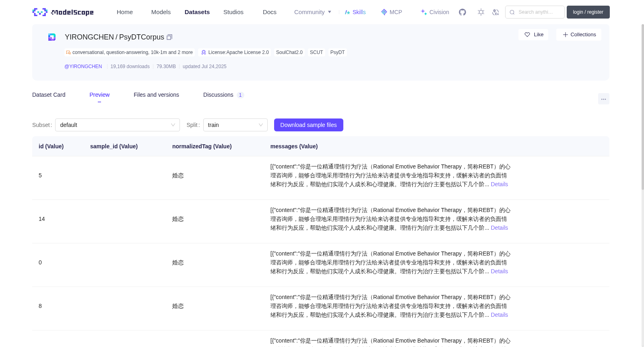644x347 pixels.
Task: Open Details link for row id 14
Action: click(499, 228)
